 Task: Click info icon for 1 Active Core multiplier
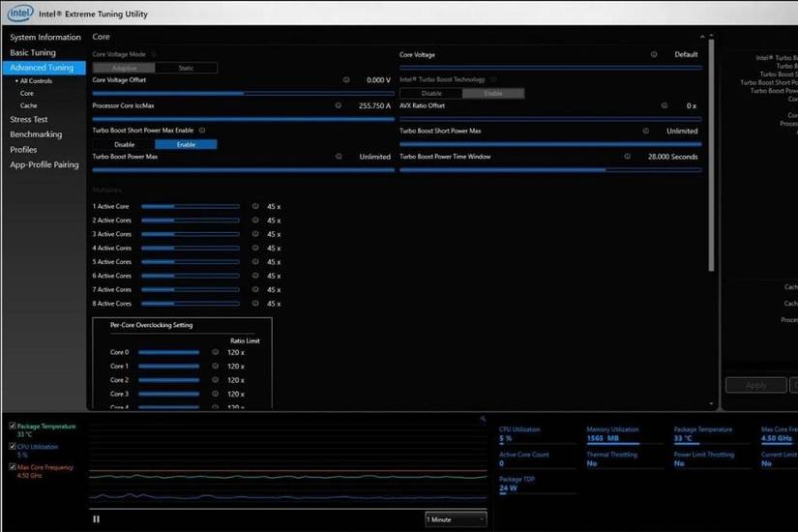tap(255, 206)
